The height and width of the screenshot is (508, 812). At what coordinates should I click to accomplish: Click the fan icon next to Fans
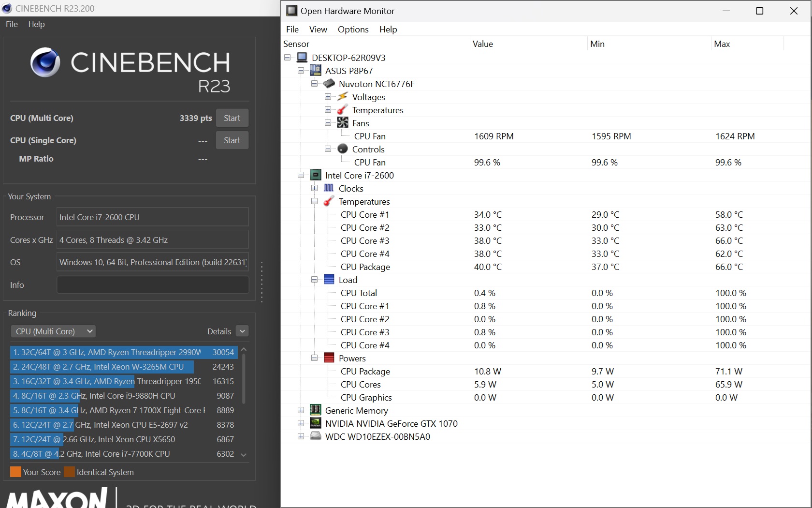[343, 123]
